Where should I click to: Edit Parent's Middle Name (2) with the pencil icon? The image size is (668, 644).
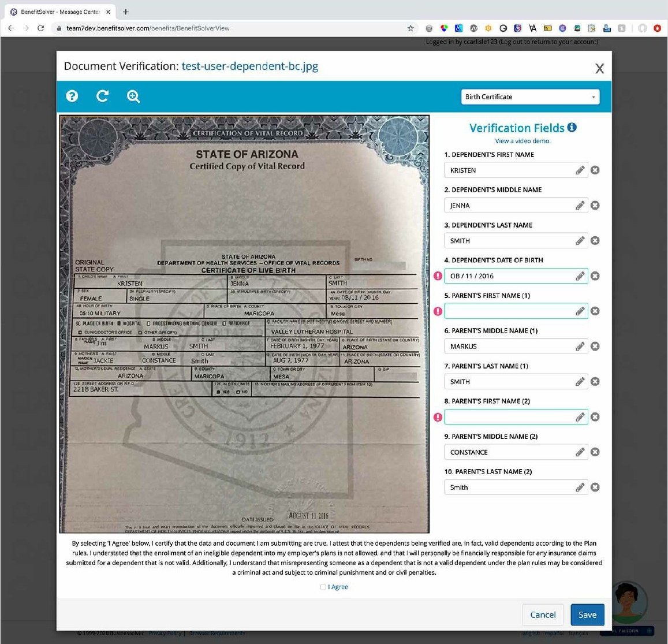580,452
